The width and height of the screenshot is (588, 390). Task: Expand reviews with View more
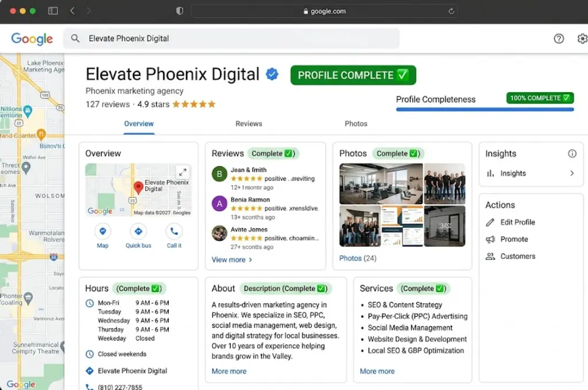(231, 260)
